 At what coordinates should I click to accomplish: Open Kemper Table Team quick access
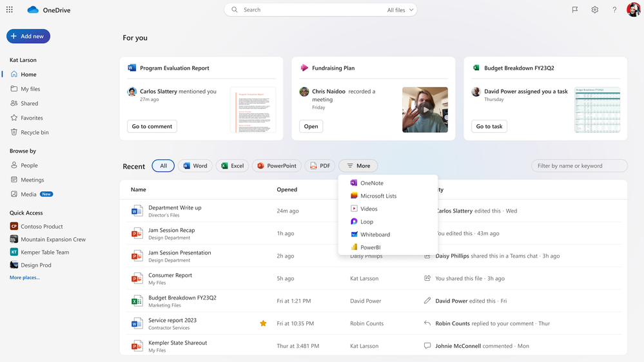coord(44,252)
